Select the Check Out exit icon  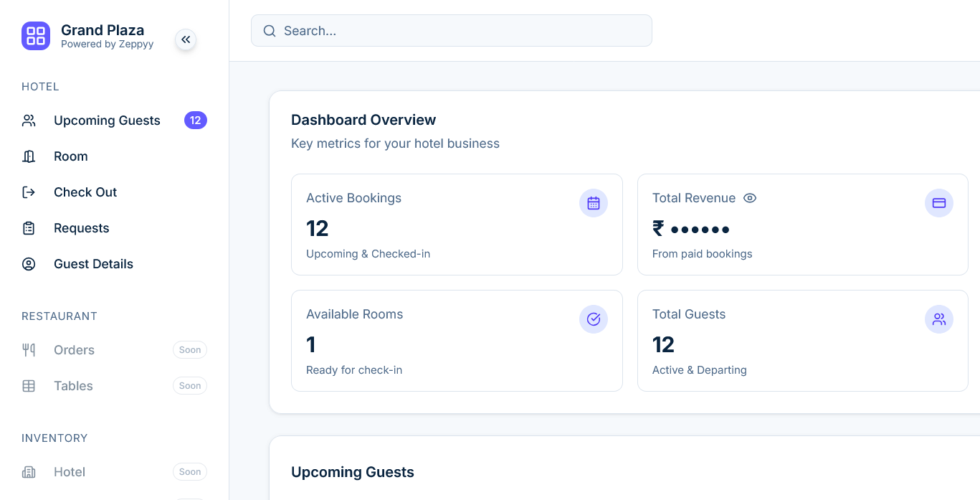(x=29, y=192)
